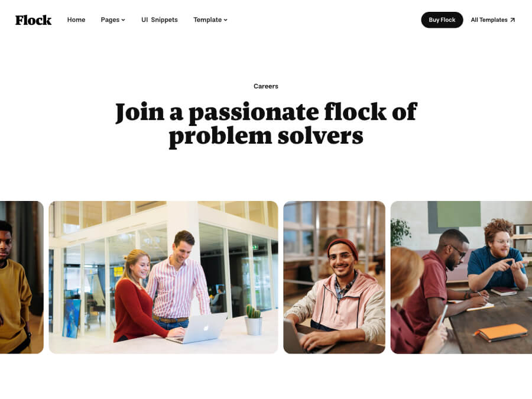Click the MacBook laptop in office photo

tap(197, 329)
